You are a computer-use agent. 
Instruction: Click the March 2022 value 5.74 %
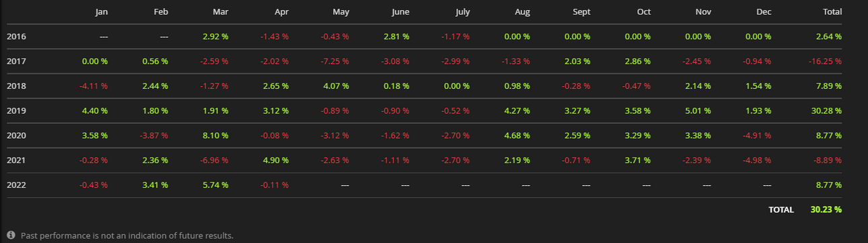[x=215, y=184]
